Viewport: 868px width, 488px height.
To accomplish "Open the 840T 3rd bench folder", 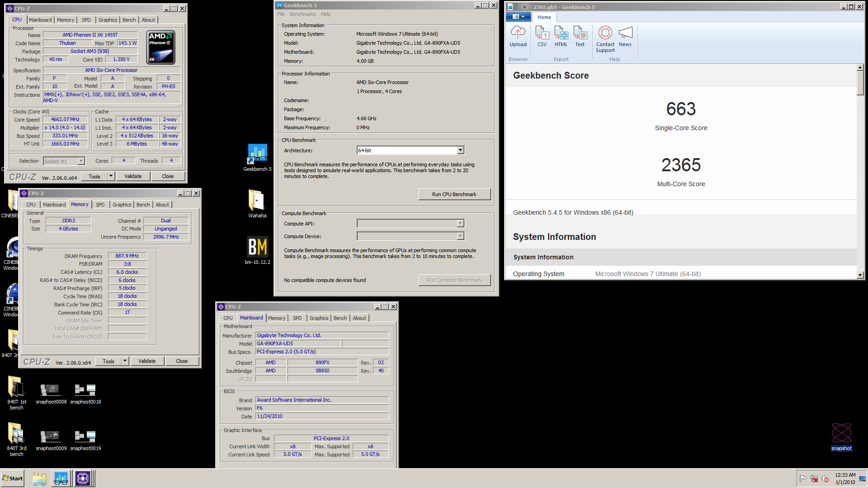I will pyautogui.click(x=17, y=440).
